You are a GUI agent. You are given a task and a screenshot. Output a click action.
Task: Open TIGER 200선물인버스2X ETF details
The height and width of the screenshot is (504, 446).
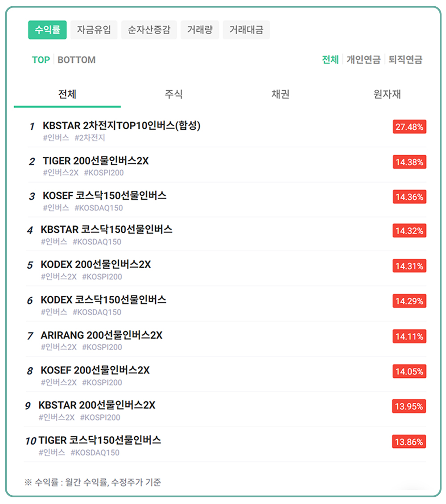[x=95, y=161]
